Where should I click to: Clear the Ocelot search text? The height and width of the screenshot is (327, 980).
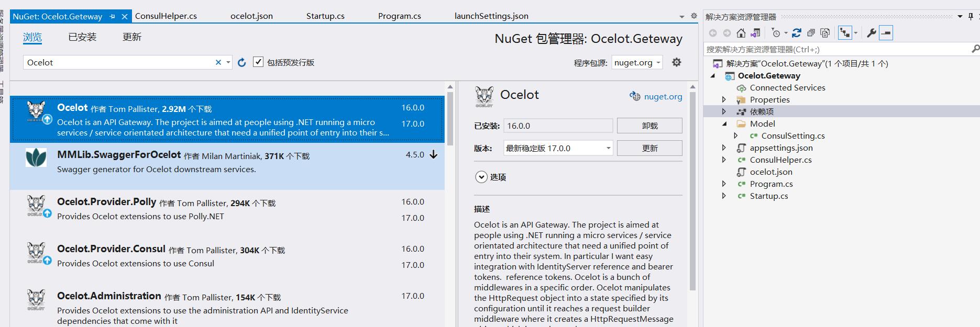pos(218,62)
